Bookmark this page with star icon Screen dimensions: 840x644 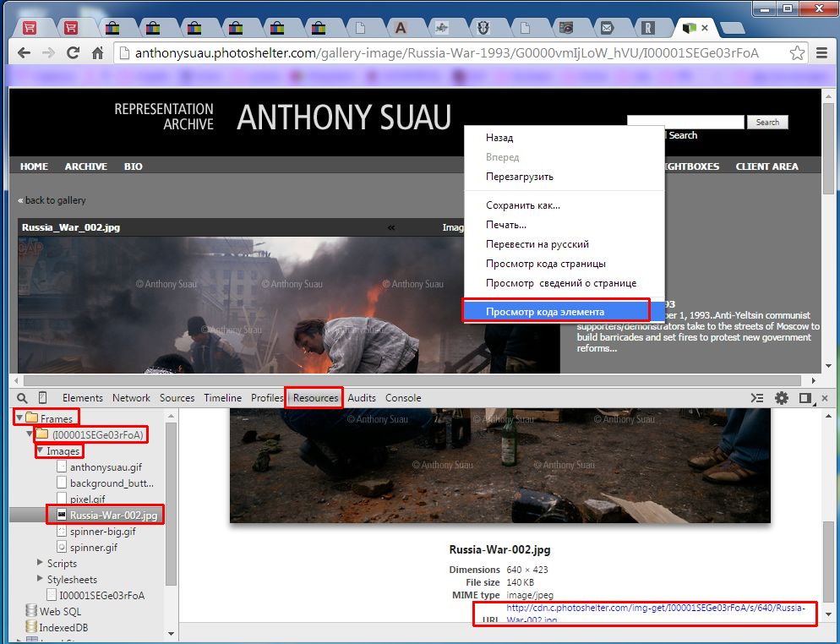point(797,52)
